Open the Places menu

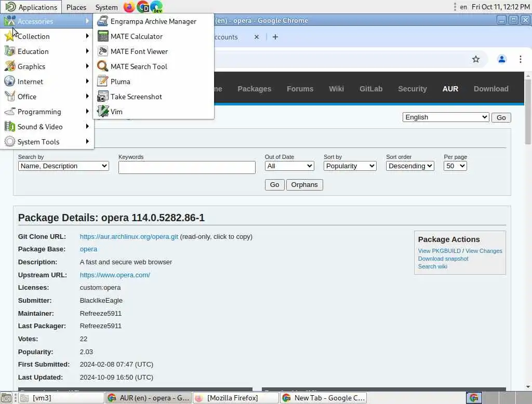[x=76, y=7]
